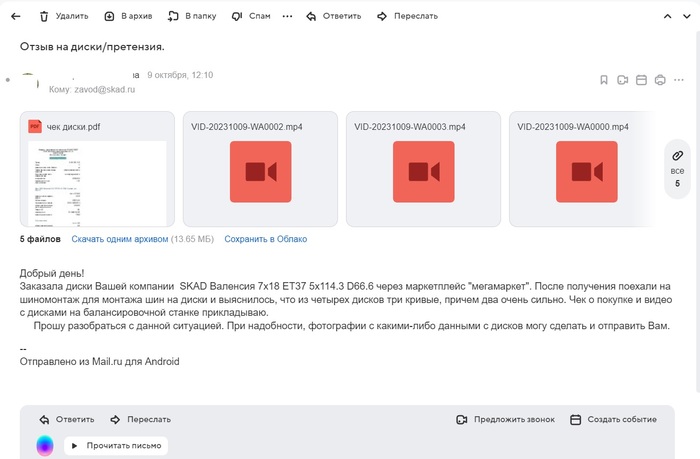The image size is (700, 459).
Task: Toggle the unread dot beside the sender
Action: (x=8, y=80)
